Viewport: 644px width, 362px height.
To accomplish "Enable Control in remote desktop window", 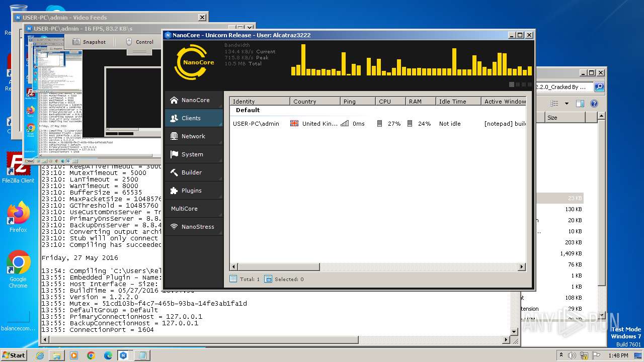I will [x=139, y=42].
